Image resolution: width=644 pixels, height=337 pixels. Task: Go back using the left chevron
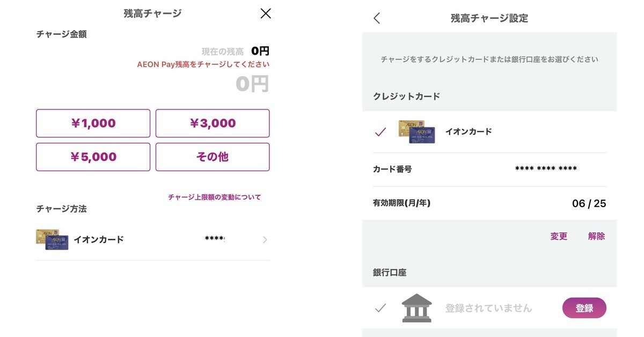(377, 18)
